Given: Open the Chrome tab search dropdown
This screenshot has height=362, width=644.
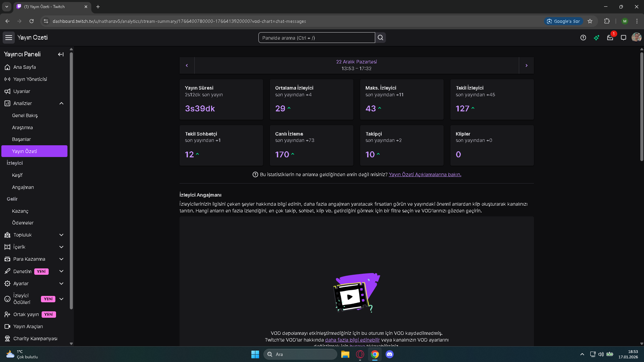Looking at the screenshot, I should tap(6, 7).
